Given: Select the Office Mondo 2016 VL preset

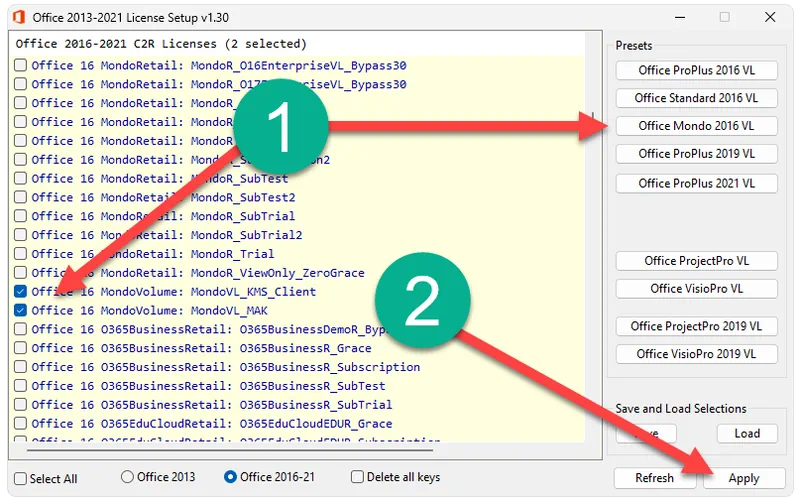Looking at the screenshot, I should coord(696,126).
